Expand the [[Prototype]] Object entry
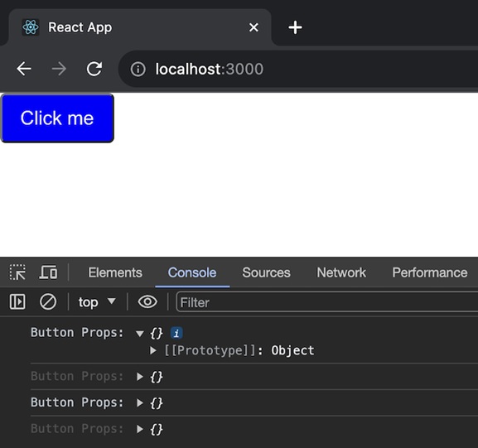Screen dimensions: 478x448 [x=153, y=350]
